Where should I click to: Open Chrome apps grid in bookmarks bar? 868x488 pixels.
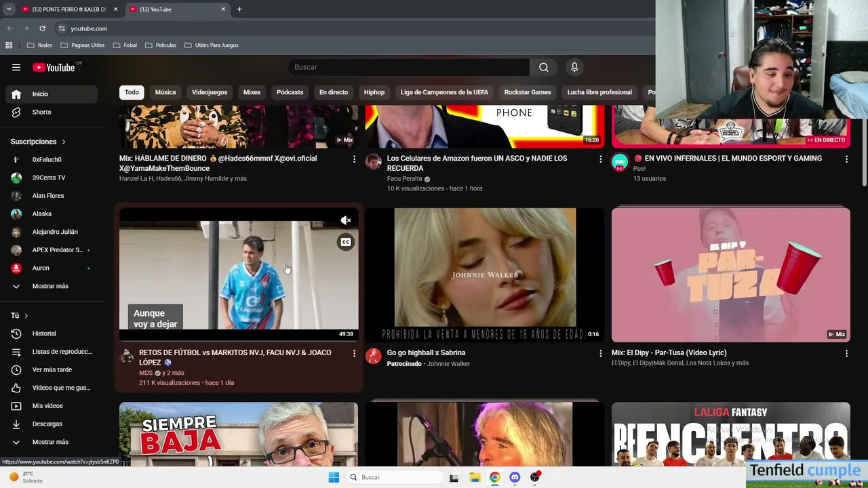pos(9,45)
